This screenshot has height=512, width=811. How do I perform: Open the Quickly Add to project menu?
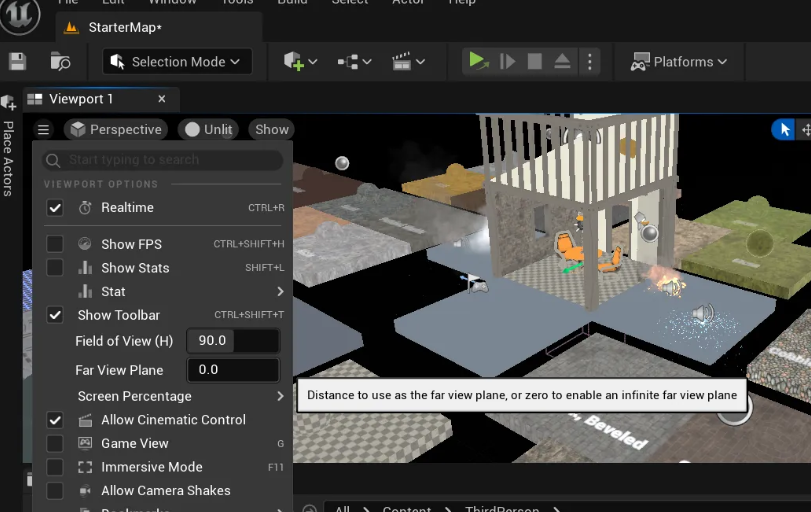coord(300,62)
